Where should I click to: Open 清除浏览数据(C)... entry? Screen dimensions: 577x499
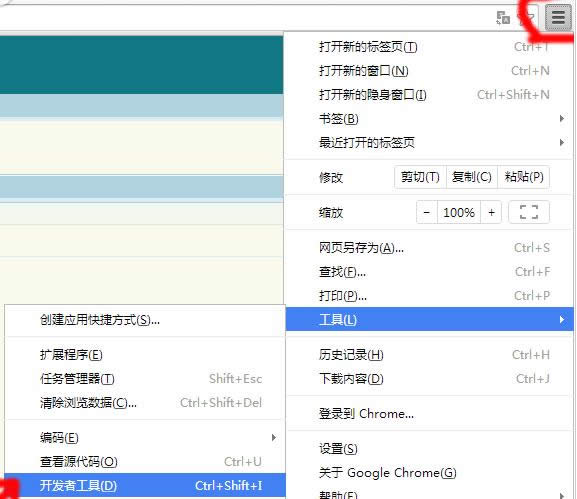145,403
